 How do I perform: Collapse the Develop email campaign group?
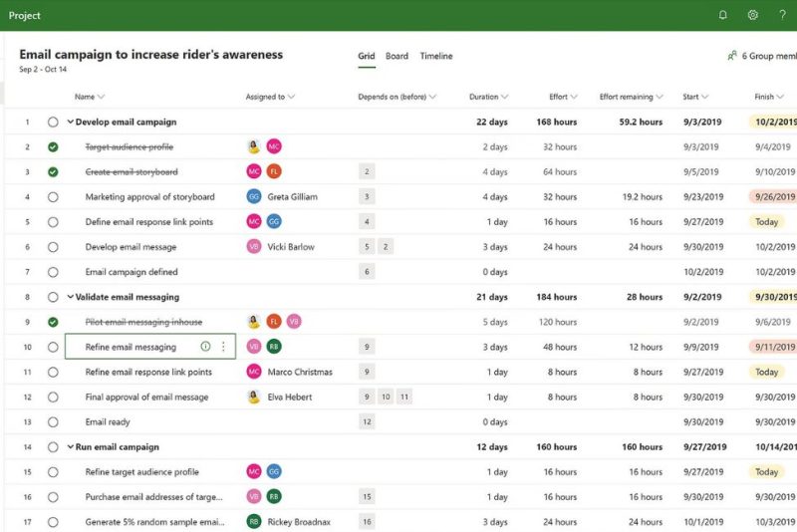70,123
